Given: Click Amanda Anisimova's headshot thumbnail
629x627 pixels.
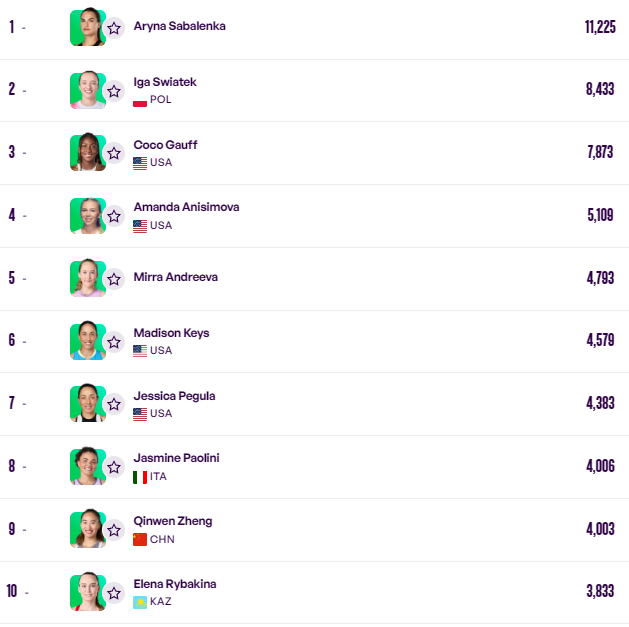Looking at the screenshot, I should click(x=87, y=215).
